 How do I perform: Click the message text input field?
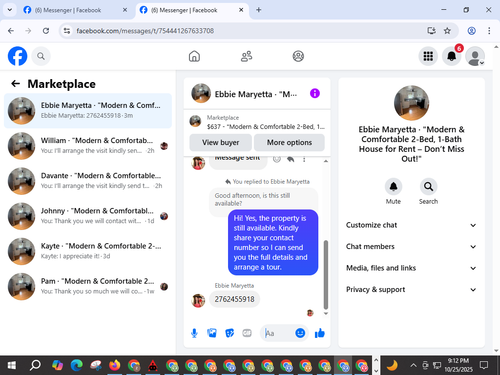(x=278, y=333)
